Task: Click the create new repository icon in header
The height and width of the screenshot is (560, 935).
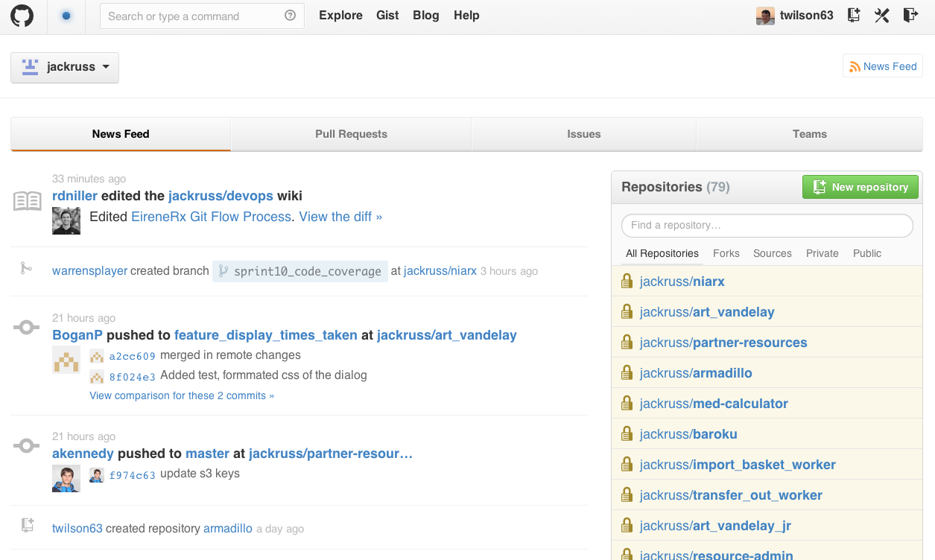Action: pos(854,15)
